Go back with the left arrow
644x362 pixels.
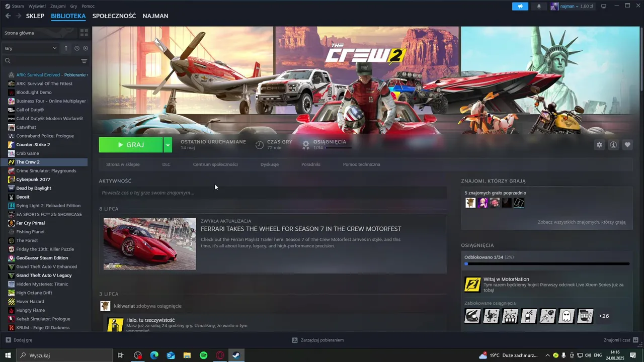coord(8,16)
